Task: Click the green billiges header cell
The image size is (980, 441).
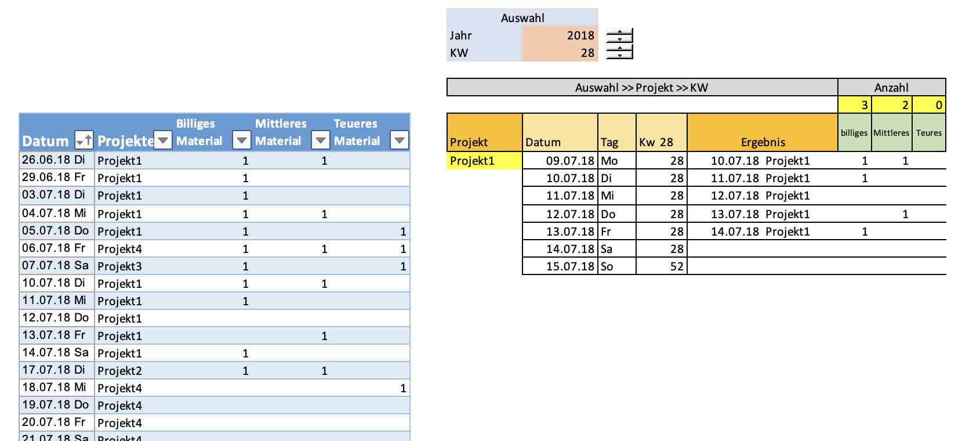Action: tap(855, 133)
